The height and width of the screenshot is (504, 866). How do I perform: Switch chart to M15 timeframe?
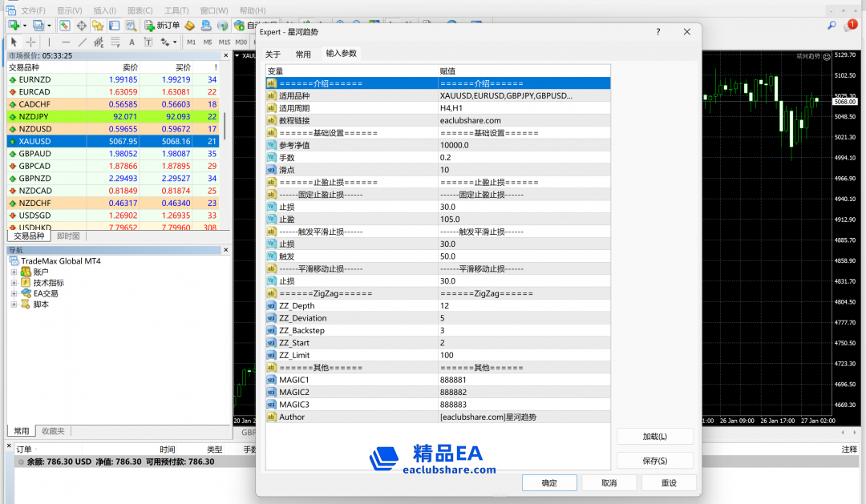point(225,42)
